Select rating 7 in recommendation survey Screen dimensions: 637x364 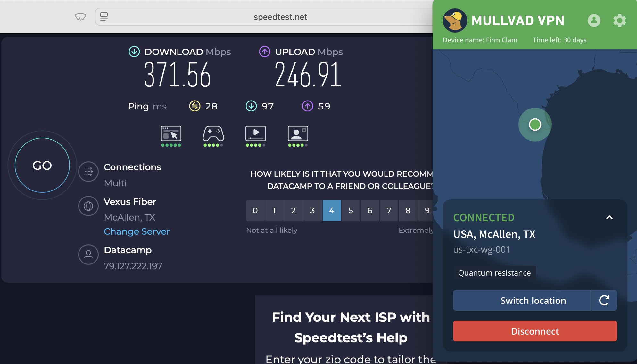click(x=389, y=210)
